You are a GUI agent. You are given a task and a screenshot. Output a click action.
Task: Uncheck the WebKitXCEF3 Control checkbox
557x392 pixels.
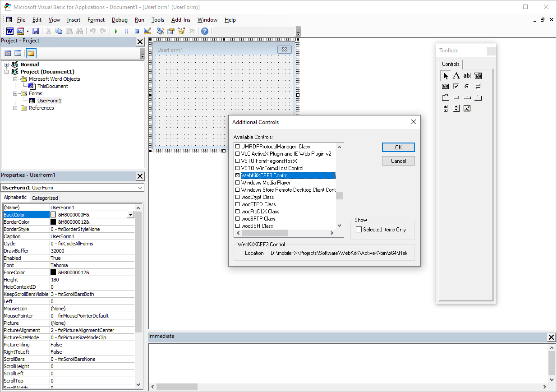238,175
